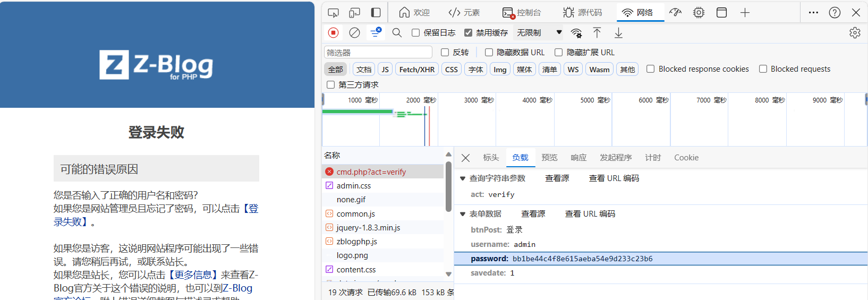Click the Z-Blog logo
Viewport: 868px width, 300px height.
(x=156, y=65)
